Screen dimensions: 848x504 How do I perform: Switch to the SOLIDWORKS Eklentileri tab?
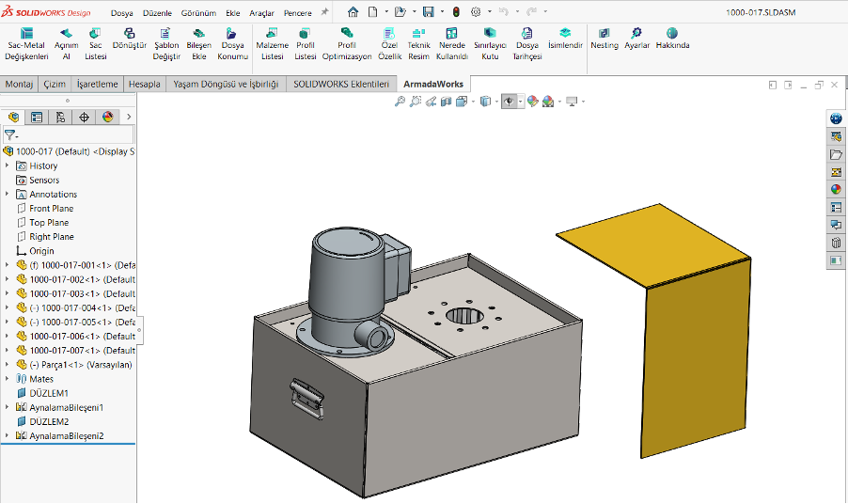tap(340, 84)
